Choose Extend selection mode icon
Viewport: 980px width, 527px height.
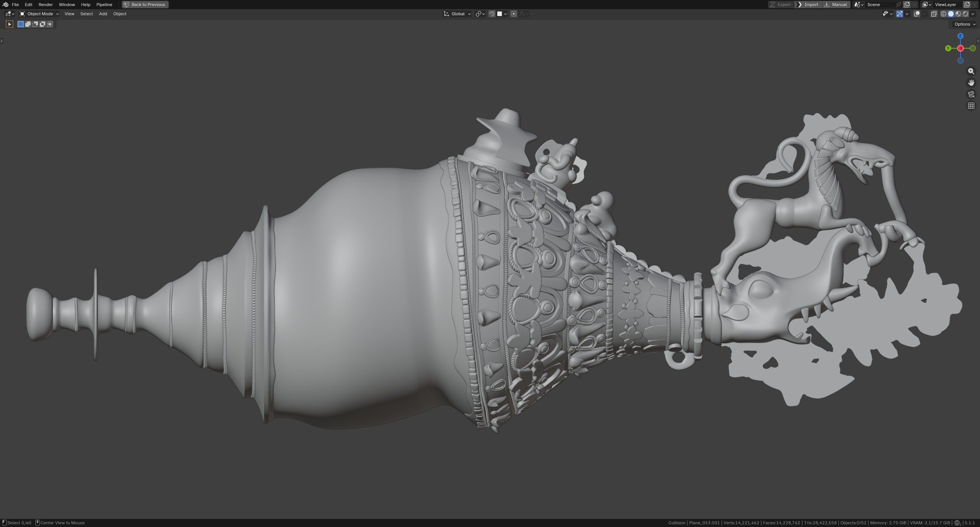click(28, 24)
